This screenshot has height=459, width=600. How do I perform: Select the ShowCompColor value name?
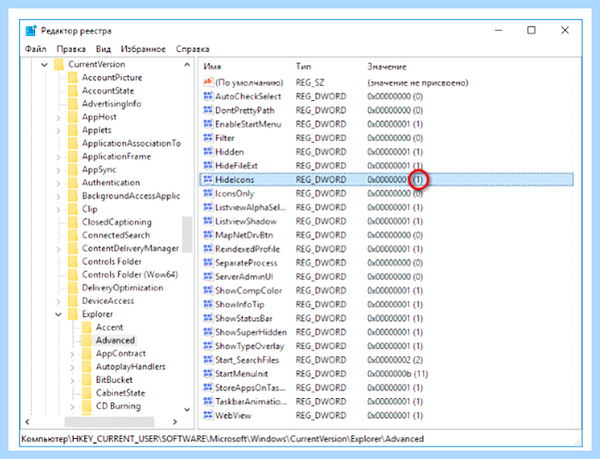point(249,291)
